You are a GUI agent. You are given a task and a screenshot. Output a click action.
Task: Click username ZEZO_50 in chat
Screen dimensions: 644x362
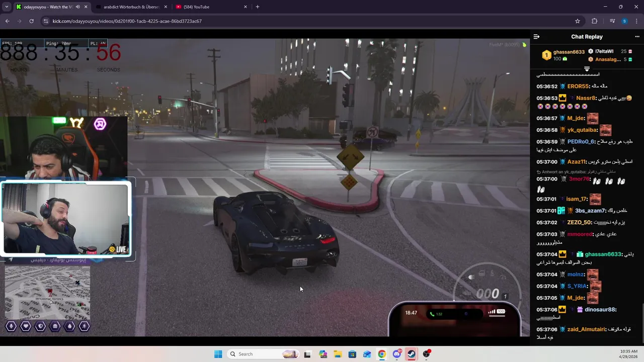[579, 222]
